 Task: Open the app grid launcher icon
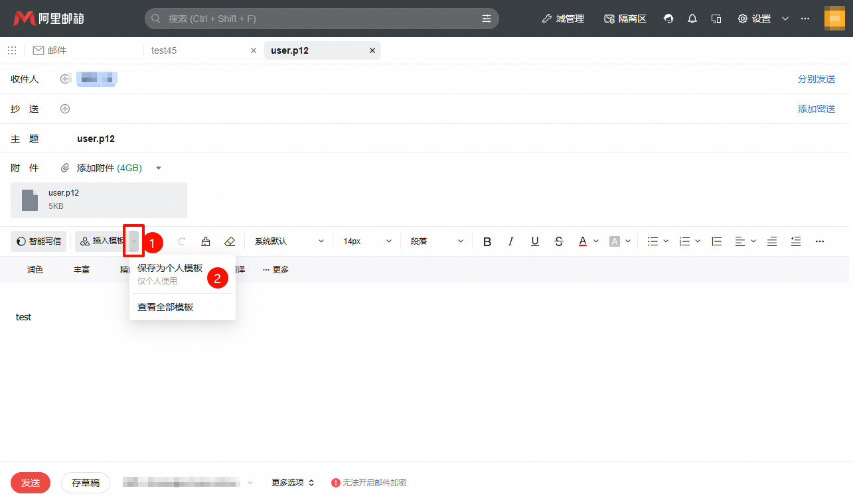tap(12, 50)
